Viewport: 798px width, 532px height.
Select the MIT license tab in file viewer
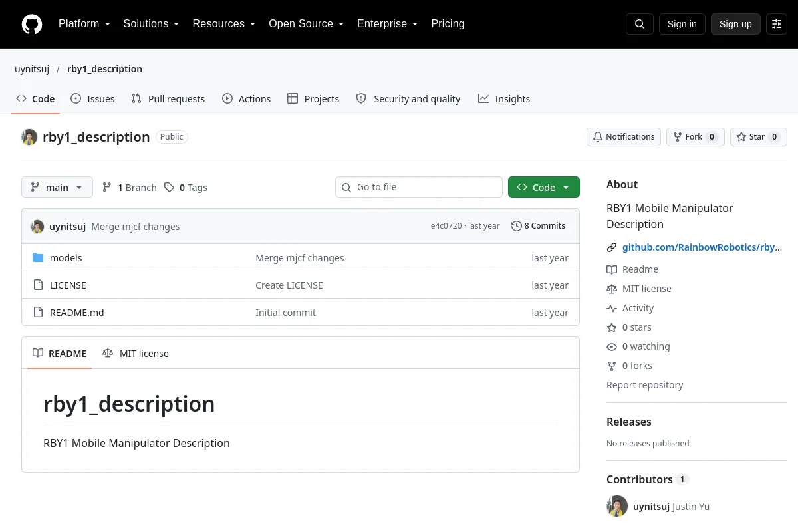click(136, 354)
